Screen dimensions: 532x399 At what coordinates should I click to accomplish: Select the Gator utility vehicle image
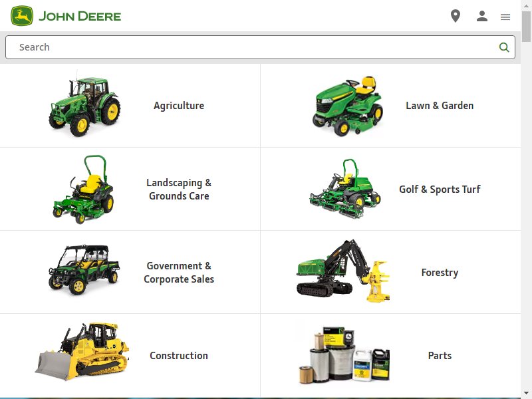[84, 269]
